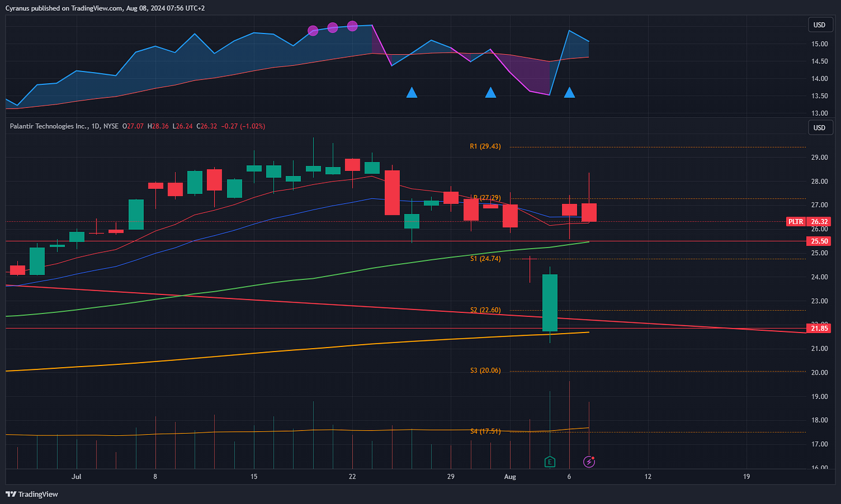This screenshot has width=841, height=504.
Task: Open the USD currency selector of price pane
Action: pos(819,128)
